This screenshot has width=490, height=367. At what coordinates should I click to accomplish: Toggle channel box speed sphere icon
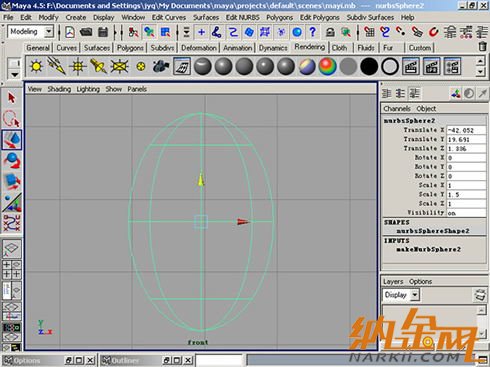pos(469,94)
